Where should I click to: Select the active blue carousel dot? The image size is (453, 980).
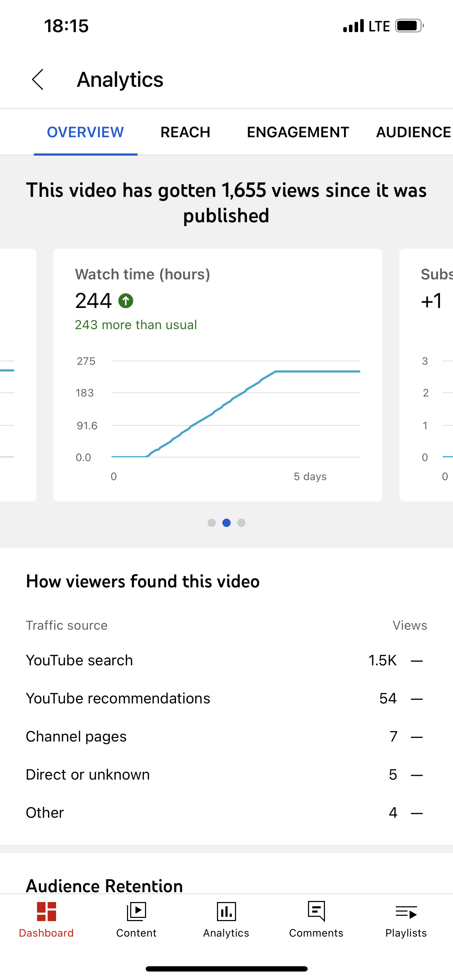226,523
